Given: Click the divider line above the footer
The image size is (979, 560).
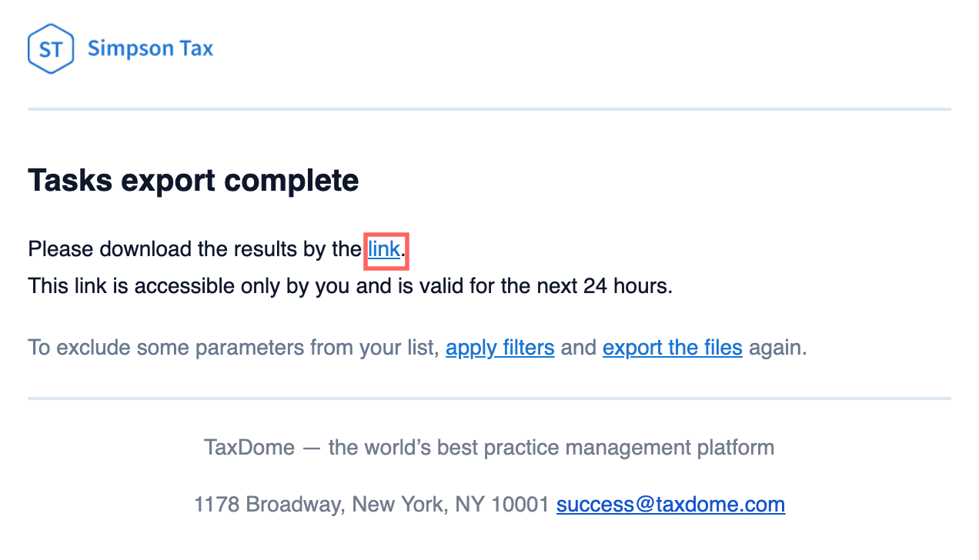Looking at the screenshot, I should pyautogui.click(x=489, y=398).
